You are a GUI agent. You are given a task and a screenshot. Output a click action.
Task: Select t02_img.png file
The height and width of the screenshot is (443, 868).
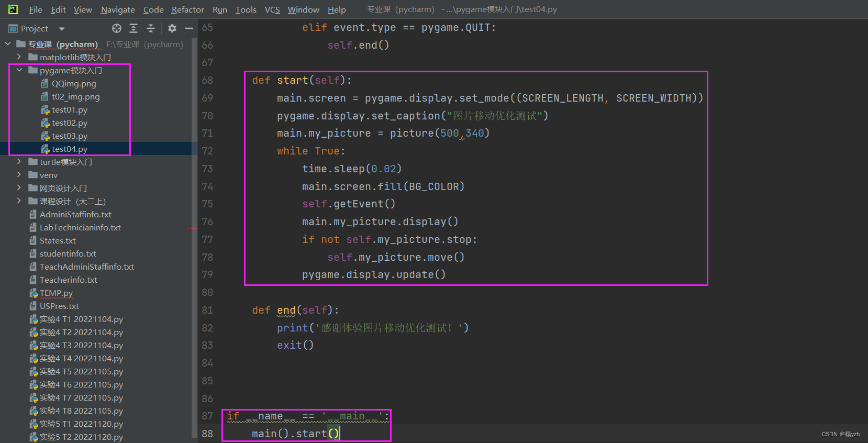point(75,96)
